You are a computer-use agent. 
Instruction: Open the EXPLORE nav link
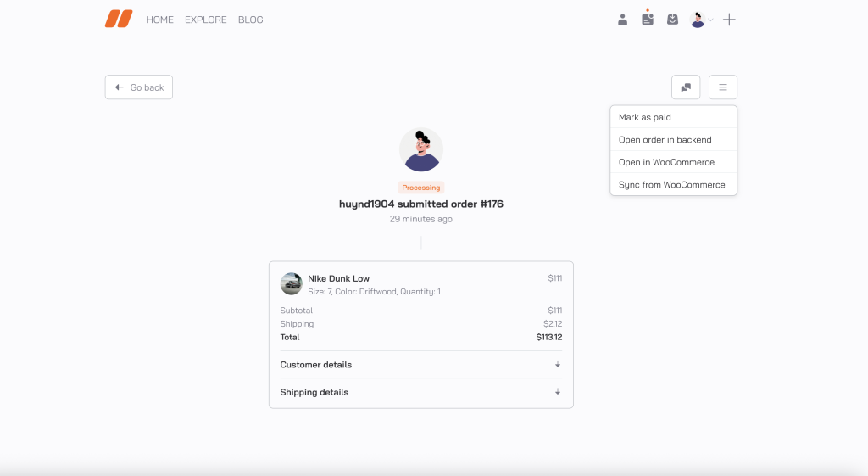[206, 20]
